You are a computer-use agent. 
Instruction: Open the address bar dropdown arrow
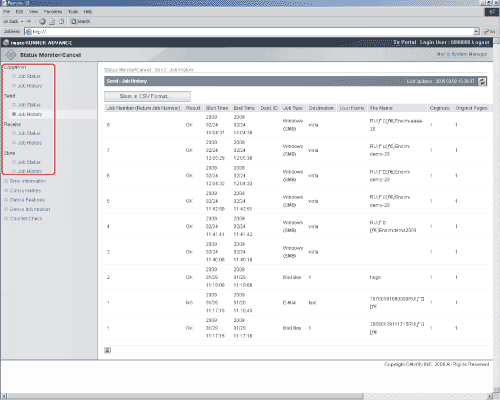(476, 32)
